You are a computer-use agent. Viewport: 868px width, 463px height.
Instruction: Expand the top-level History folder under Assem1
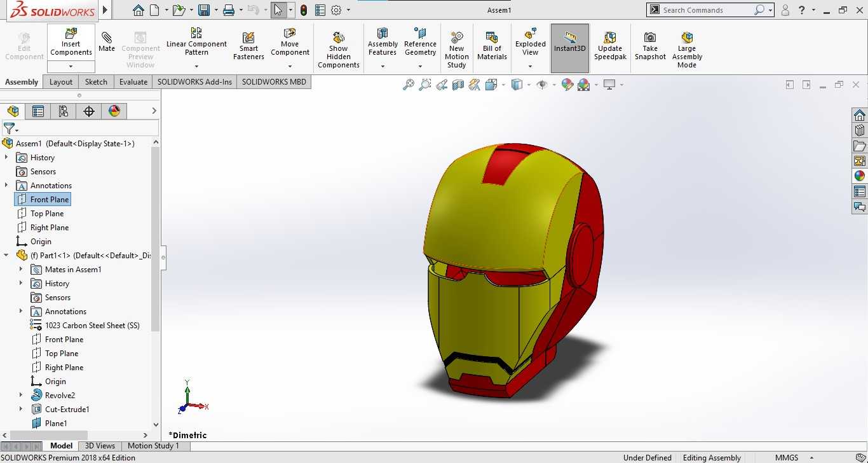pos(6,157)
